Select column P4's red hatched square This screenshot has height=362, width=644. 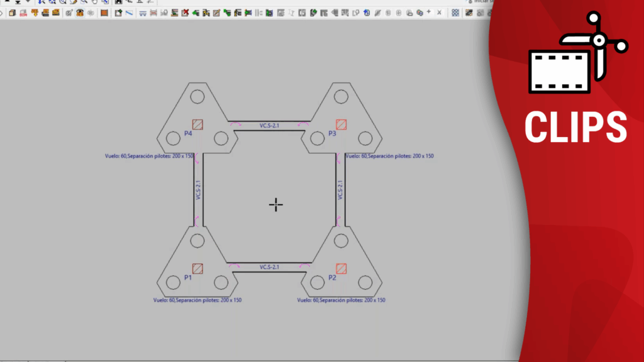tap(197, 124)
